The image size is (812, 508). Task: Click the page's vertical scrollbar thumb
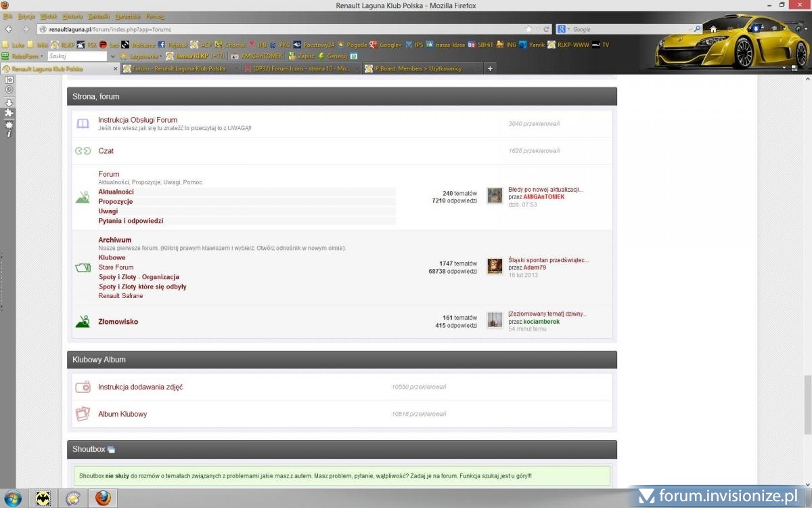(x=807, y=404)
